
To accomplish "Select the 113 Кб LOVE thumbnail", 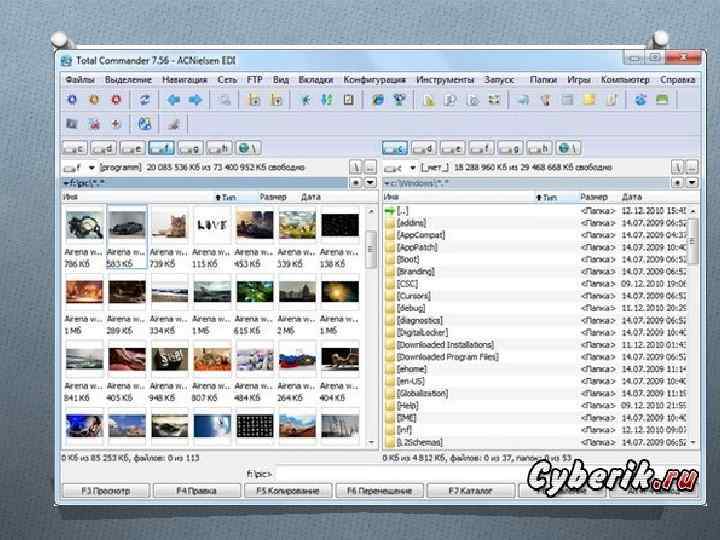I will pyautogui.click(x=212, y=237).
